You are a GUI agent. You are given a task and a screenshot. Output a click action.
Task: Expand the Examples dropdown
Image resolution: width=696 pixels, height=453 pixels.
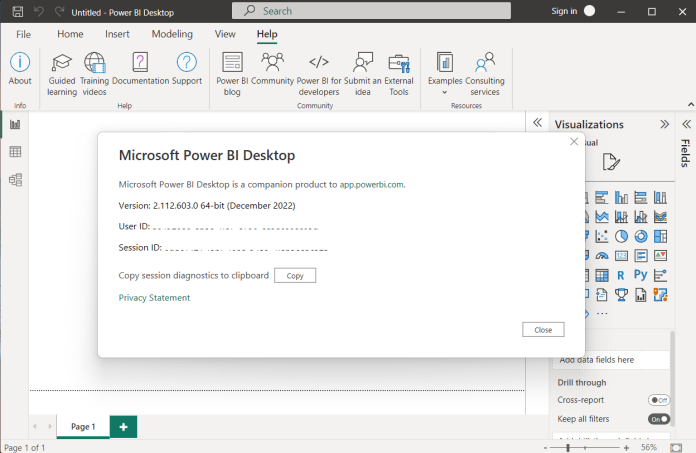pos(445,91)
